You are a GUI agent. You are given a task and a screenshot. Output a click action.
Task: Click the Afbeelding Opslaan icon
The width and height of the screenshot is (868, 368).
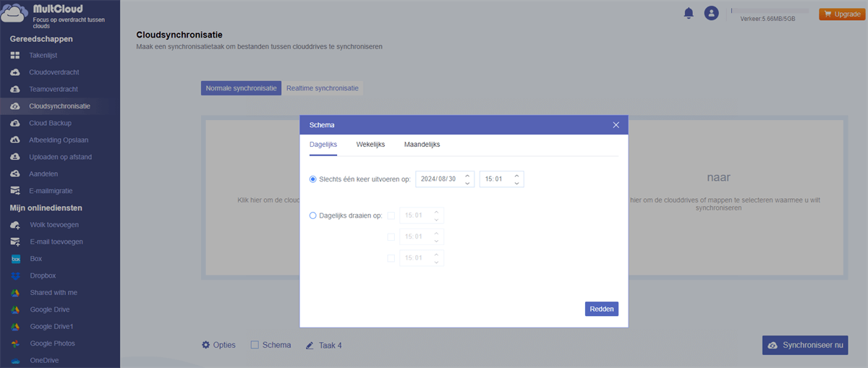click(x=15, y=140)
